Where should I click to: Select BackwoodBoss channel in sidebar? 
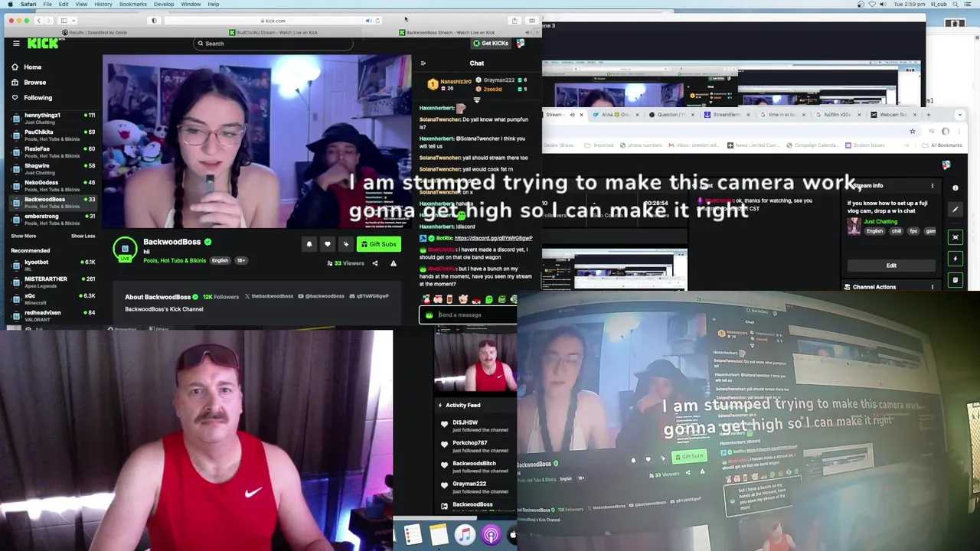54,202
